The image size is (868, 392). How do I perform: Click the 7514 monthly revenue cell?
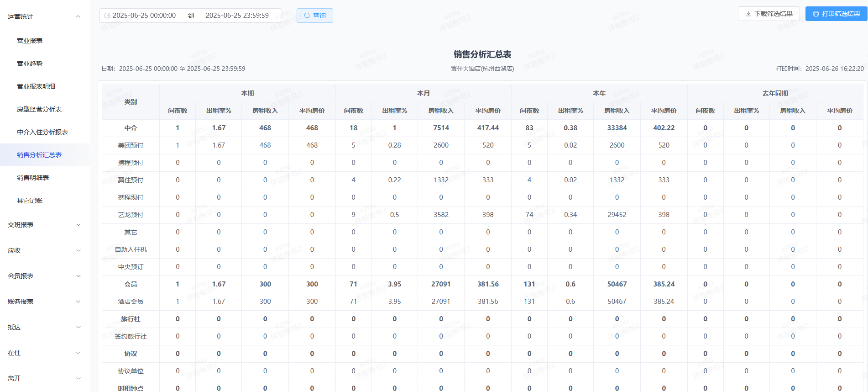tap(441, 128)
